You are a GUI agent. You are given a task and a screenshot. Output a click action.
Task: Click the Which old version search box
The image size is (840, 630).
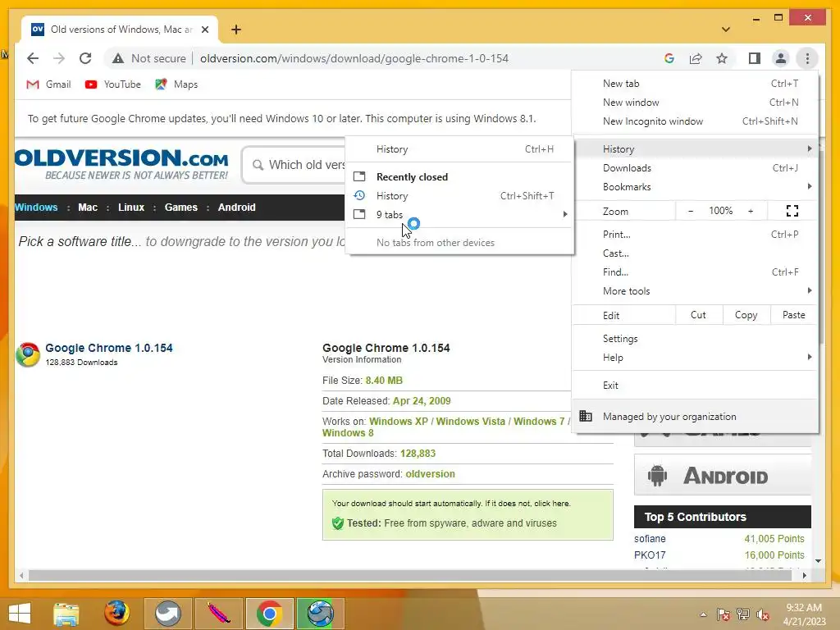pos(294,164)
